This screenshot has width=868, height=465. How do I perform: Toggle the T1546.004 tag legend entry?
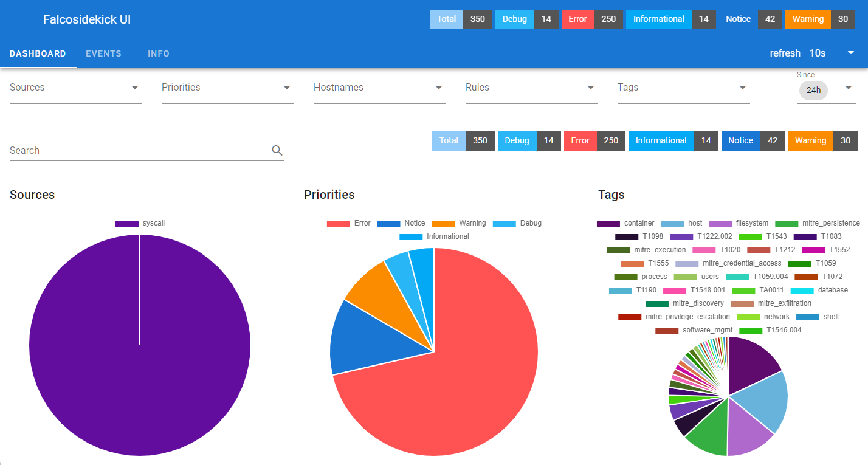(771, 330)
